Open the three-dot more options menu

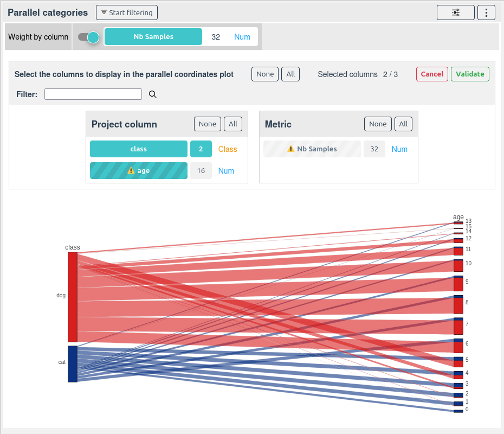pos(486,12)
